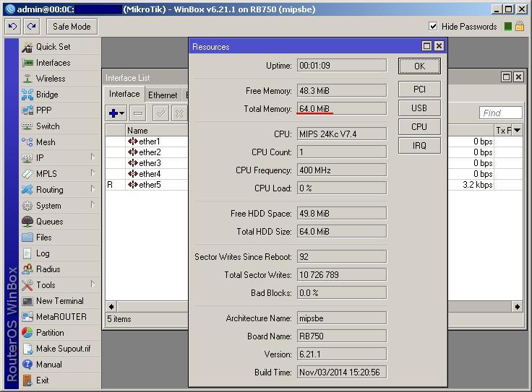Click the Board Name RB750 field
The width and height of the screenshot is (532, 392).
click(x=342, y=336)
